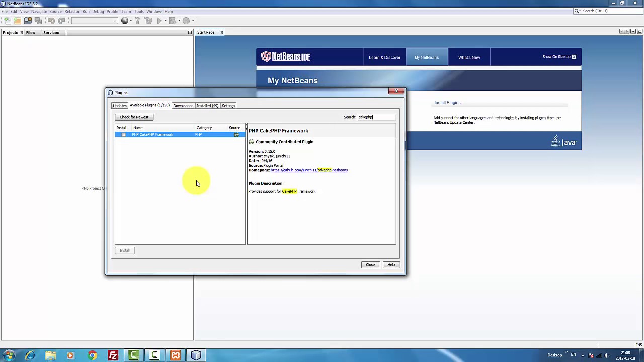Click the plugin Search field containing cakephp
Screen dimensions: 644x362
point(376,117)
